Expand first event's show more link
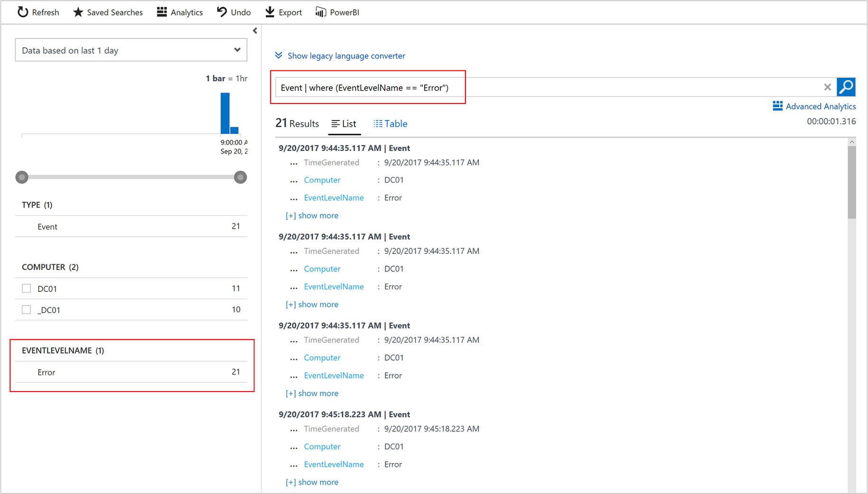 pos(312,215)
